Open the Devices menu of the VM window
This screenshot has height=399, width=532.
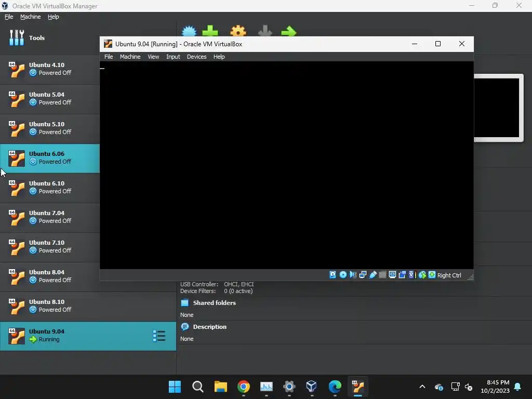[196, 57]
